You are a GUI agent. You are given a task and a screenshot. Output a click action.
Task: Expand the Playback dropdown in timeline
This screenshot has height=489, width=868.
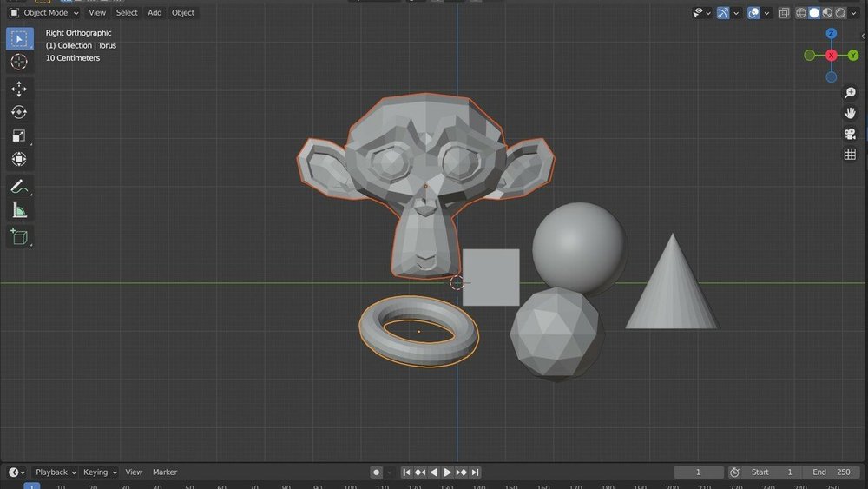pyautogui.click(x=55, y=472)
